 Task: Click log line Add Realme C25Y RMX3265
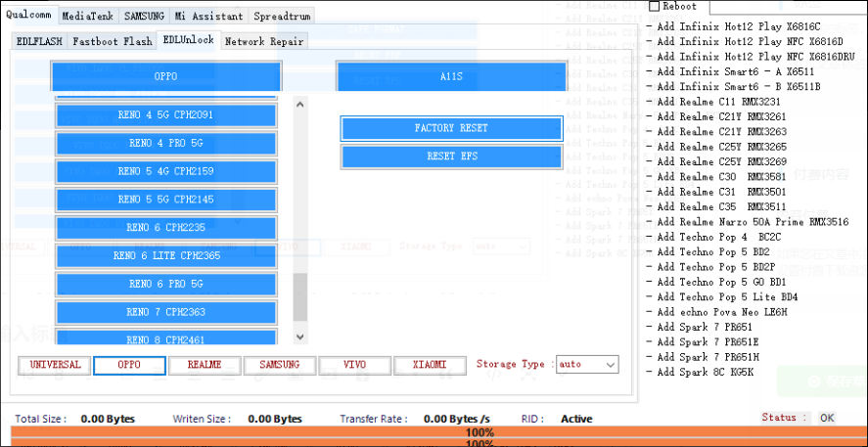click(x=715, y=147)
